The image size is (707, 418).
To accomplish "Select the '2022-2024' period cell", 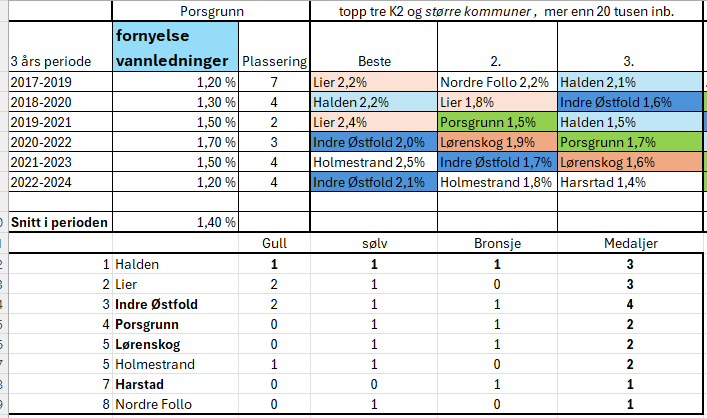I will (59, 182).
